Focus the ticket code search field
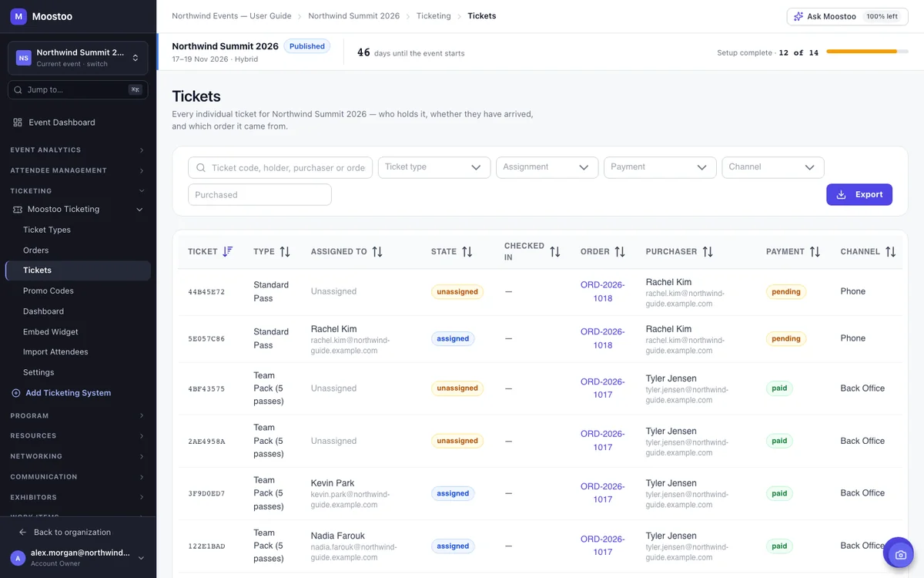Viewport: 924px width, 578px height. pyautogui.click(x=280, y=167)
